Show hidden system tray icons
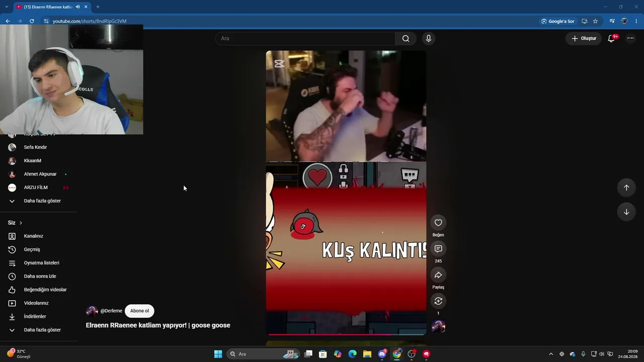The height and width of the screenshot is (362, 644). point(551,354)
